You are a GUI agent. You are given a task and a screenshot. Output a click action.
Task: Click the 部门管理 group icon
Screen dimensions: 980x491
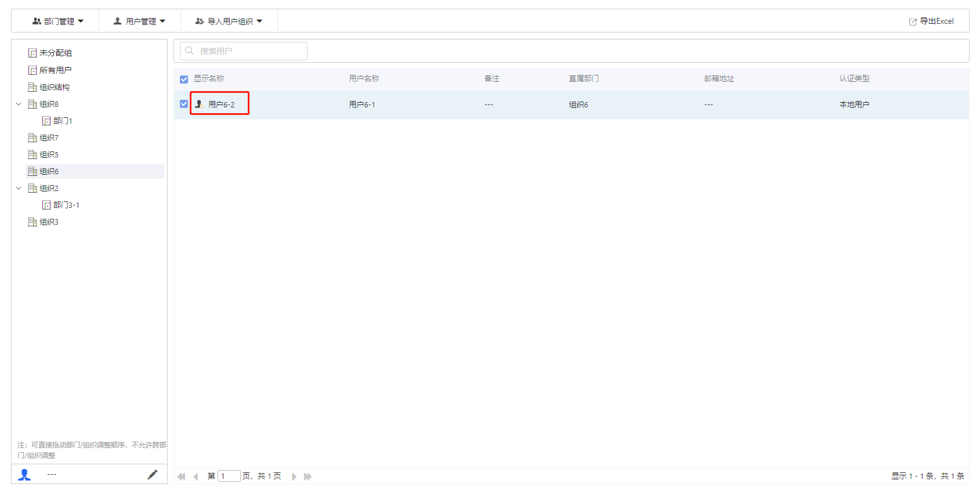tap(37, 21)
